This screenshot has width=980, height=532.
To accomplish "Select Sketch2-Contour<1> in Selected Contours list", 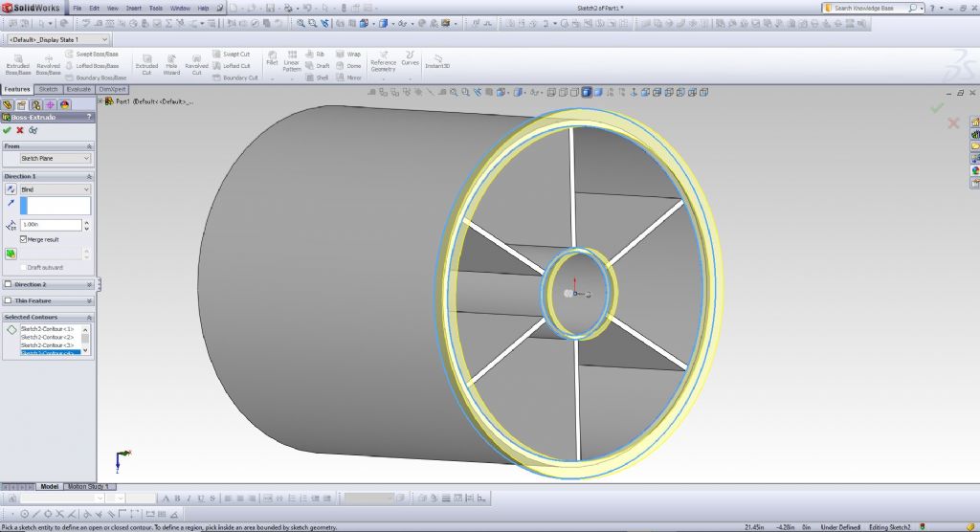I will [48, 329].
